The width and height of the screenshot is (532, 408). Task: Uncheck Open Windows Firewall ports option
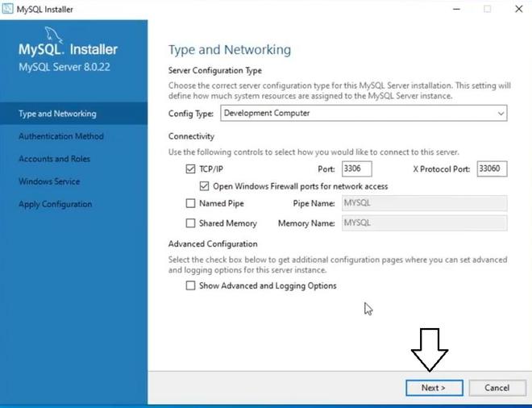coord(204,186)
